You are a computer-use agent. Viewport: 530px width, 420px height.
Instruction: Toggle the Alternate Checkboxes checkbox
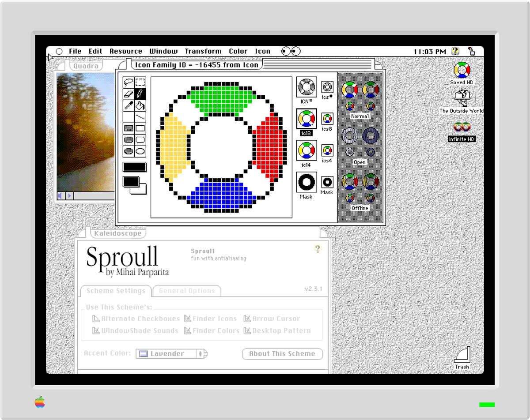[x=136, y=319]
